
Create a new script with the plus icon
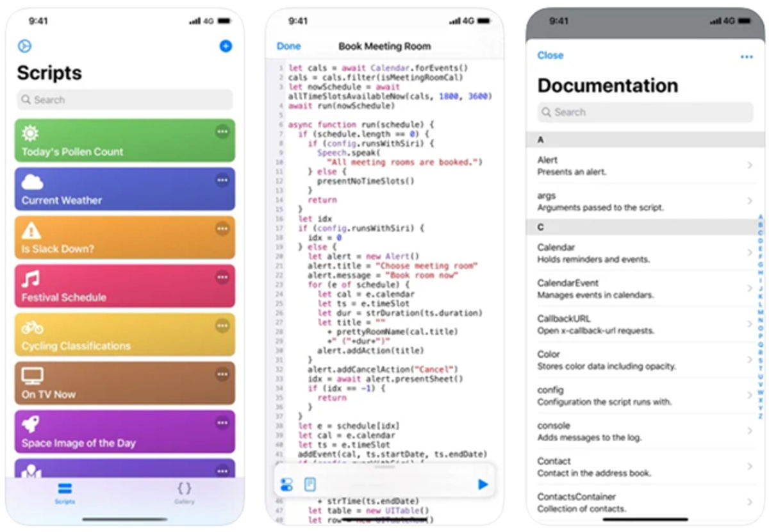pyautogui.click(x=226, y=46)
